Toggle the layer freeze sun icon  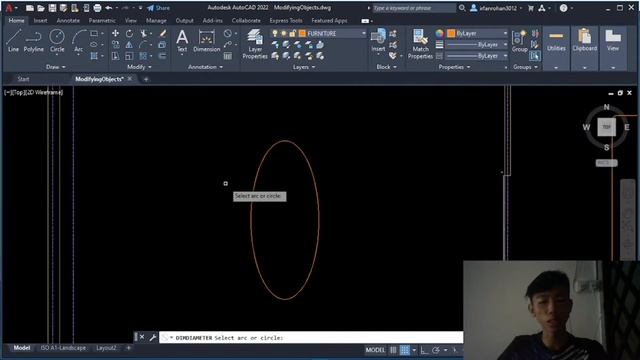pyautogui.click(x=284, y=33)
